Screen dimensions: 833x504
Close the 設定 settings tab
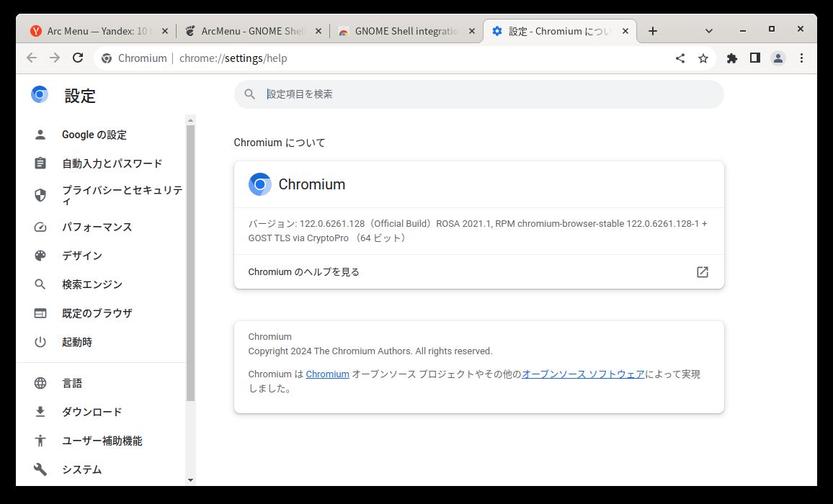625,32
